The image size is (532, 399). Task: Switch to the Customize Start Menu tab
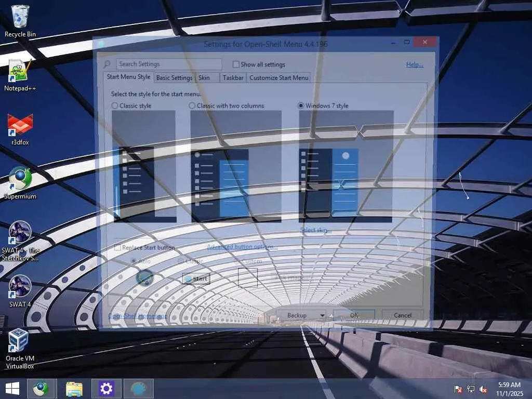pyautogui.click(x=279, y=78)
